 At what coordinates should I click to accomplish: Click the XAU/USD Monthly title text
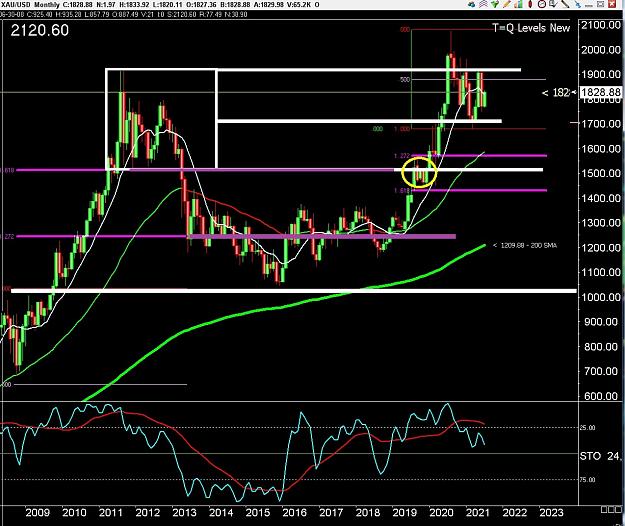point(29,5)
